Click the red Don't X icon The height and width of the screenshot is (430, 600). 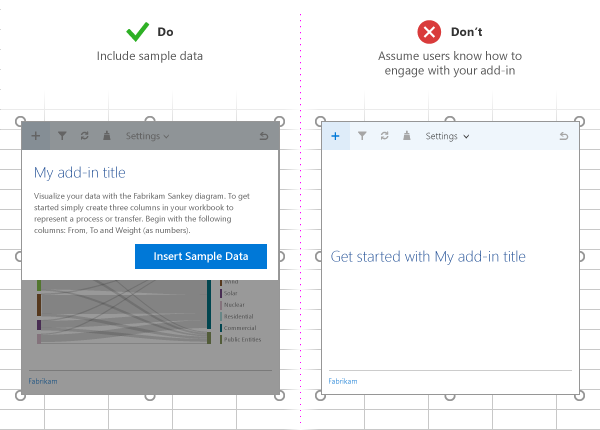429,32
